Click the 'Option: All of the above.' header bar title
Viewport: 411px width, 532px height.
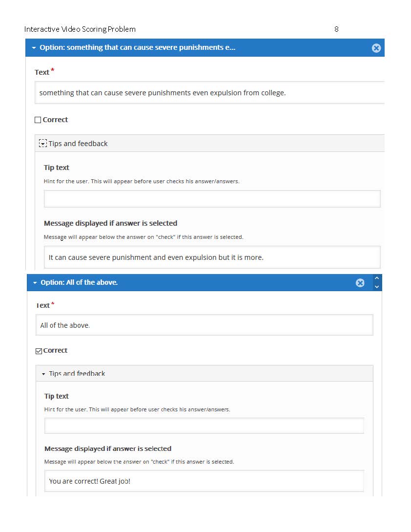pos(79,283)
